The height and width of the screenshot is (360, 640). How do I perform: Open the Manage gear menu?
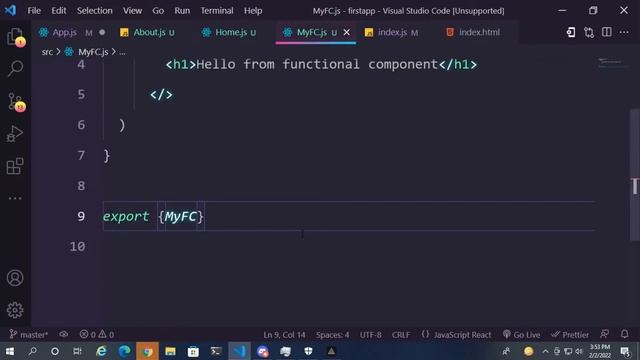click(15, 310)
